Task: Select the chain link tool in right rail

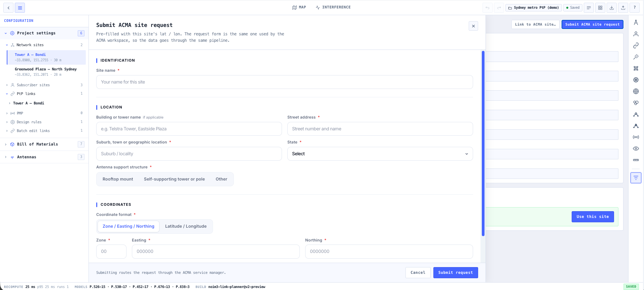Action: click(x=636, y=45)
